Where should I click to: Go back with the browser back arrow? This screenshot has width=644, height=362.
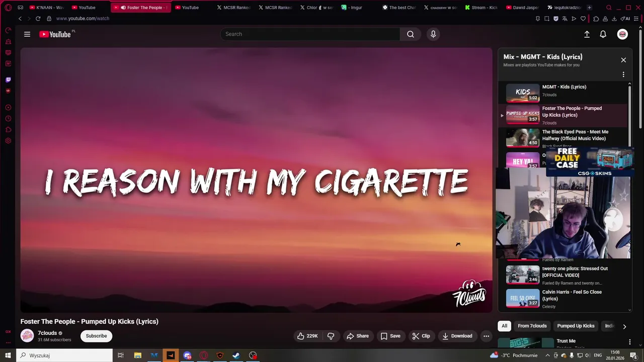(x=20, y=19)
